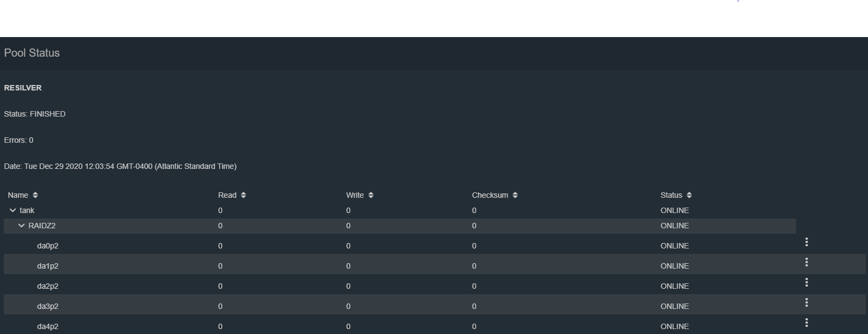Click the RESILVER label
Image resolution: width=868 pixels, height=334 pixels.
(x=23, y=88)
